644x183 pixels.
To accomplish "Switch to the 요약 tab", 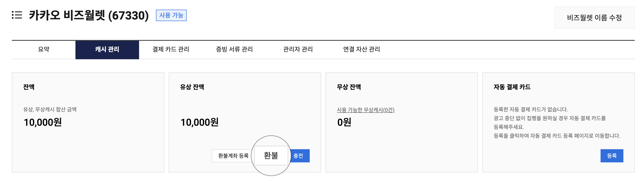I will click(43, 50).
